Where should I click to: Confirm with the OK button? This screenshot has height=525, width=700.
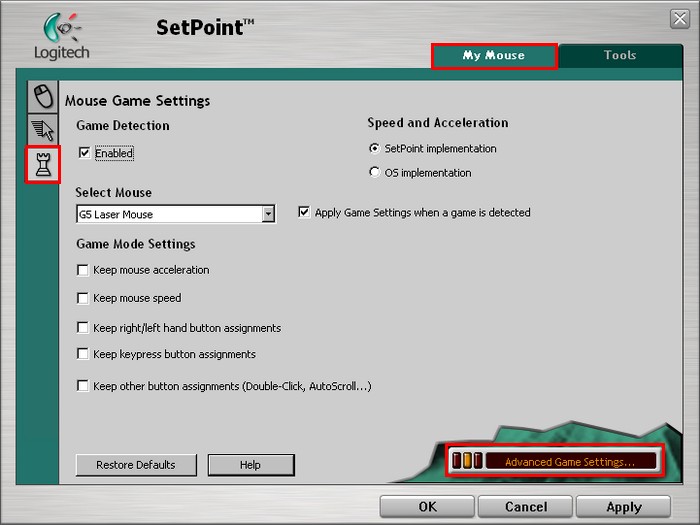(x=427, y=507)
